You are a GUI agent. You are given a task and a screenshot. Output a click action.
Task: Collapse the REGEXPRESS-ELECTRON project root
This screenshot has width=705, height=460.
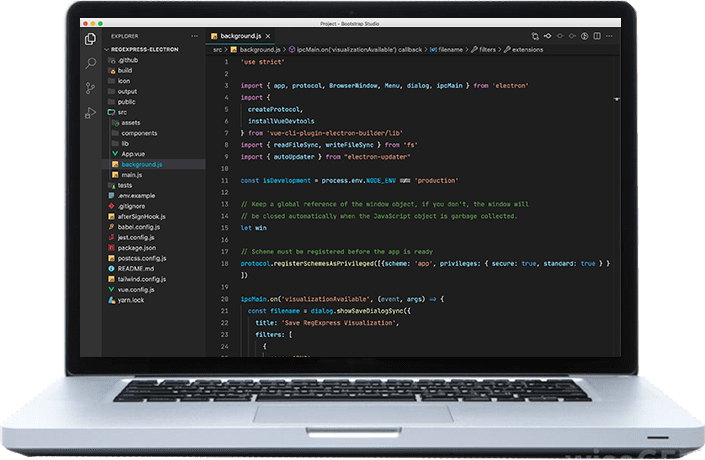(x=138, y=48)
